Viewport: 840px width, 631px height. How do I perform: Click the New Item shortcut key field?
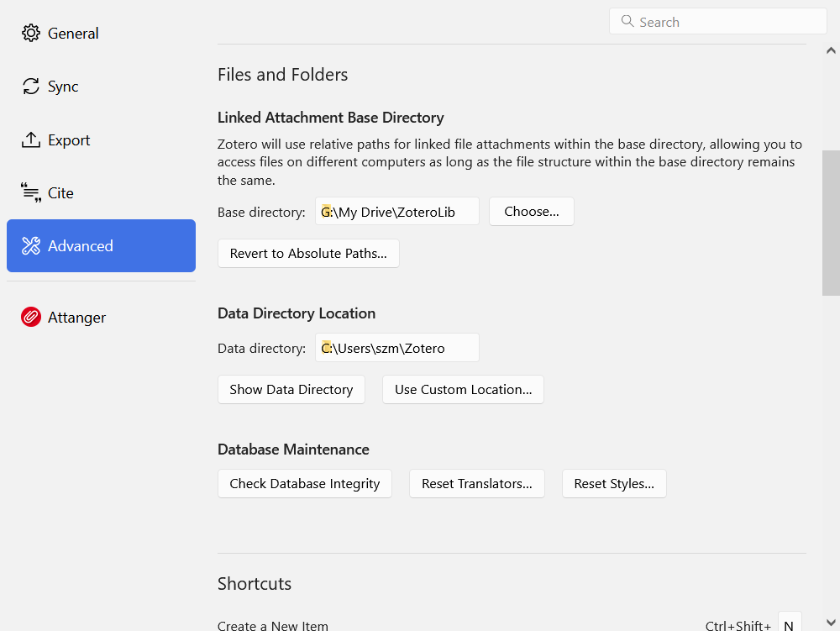790,623
